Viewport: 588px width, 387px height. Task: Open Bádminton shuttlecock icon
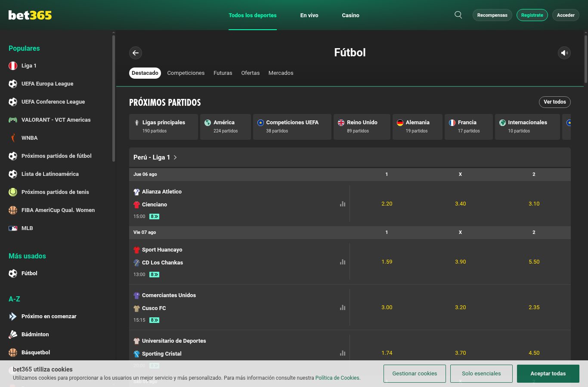pos(13,335)
